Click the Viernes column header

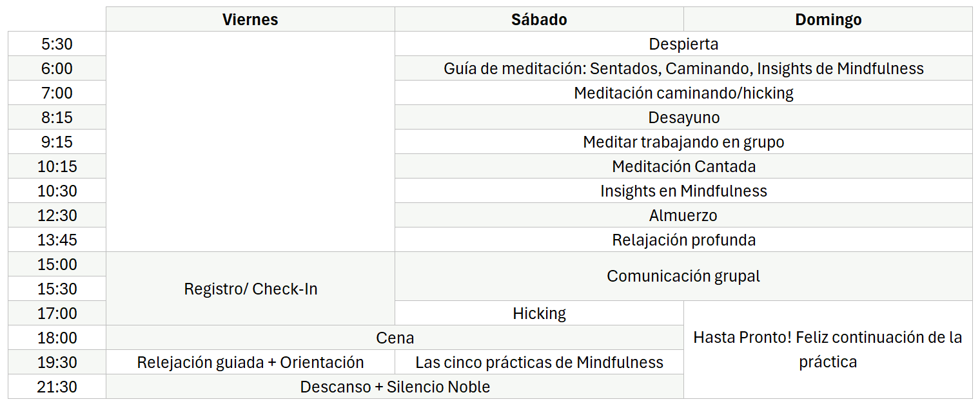click(x=250, y=19)
